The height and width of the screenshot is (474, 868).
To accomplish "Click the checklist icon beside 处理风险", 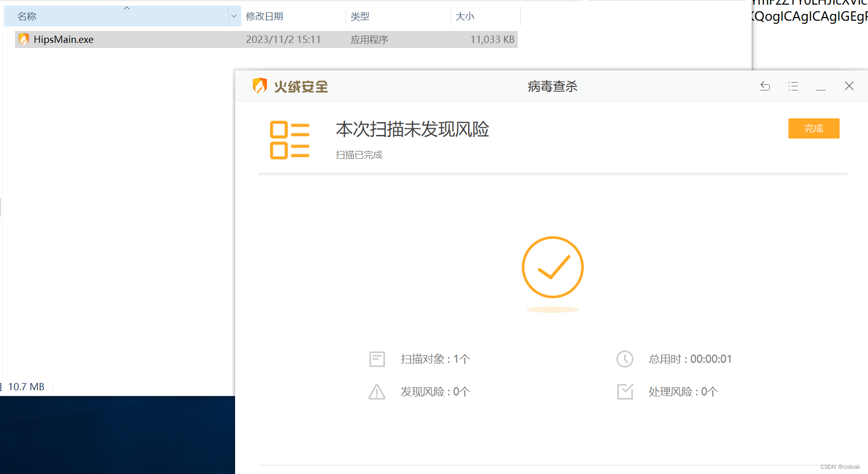I will tap(625, 391).
